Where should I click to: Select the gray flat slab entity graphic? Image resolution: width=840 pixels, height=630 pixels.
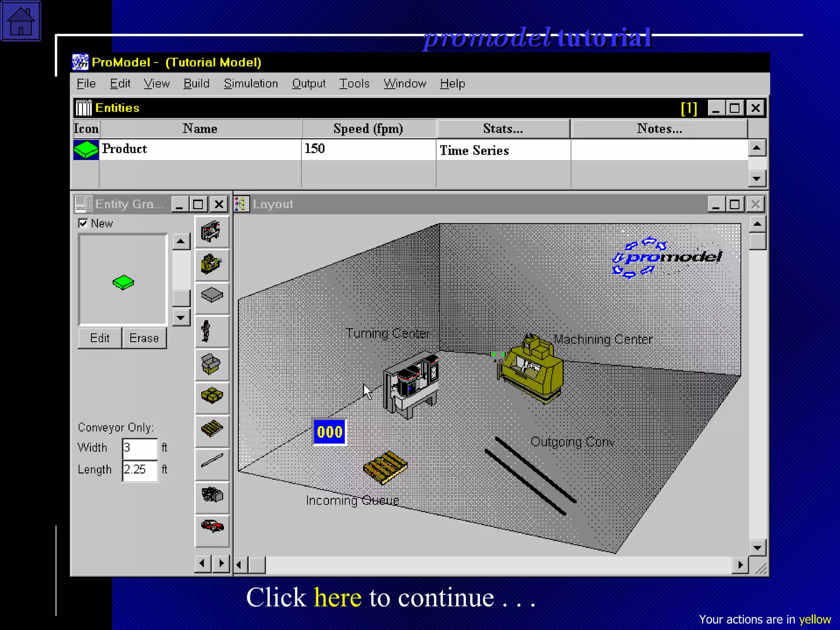click(x=212, y=298)
